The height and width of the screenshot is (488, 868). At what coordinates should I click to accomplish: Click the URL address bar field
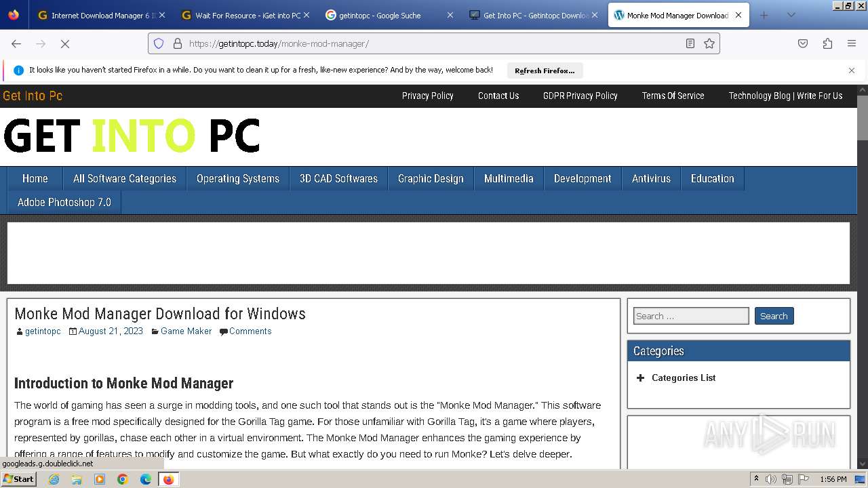[434, 43]
